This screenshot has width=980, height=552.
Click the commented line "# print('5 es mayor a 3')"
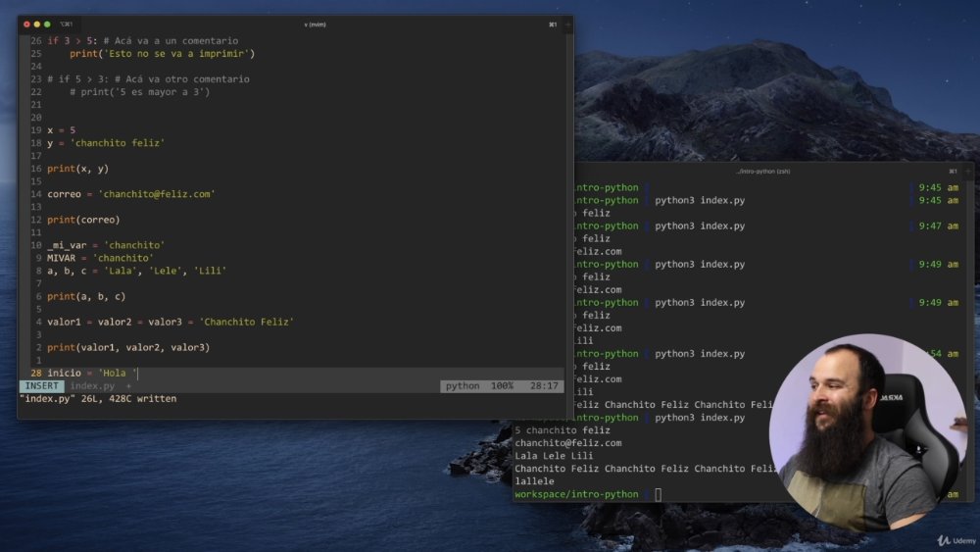[139, 92]
